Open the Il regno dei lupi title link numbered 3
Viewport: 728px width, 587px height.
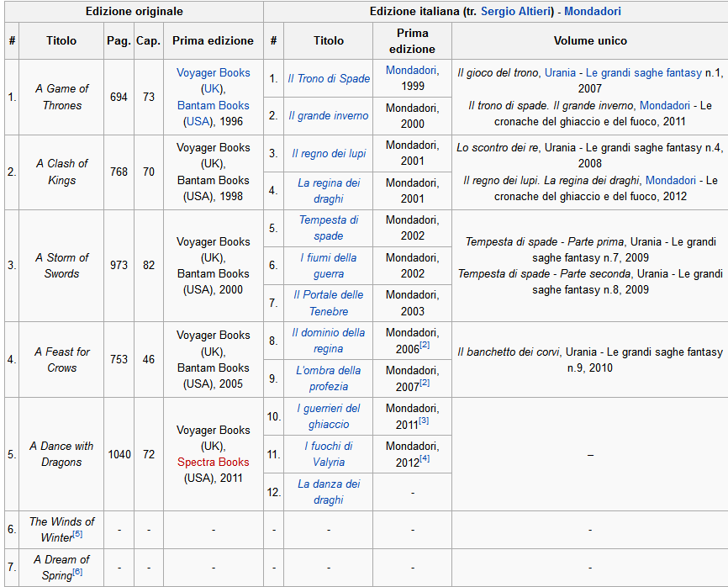tap(329, 153)
